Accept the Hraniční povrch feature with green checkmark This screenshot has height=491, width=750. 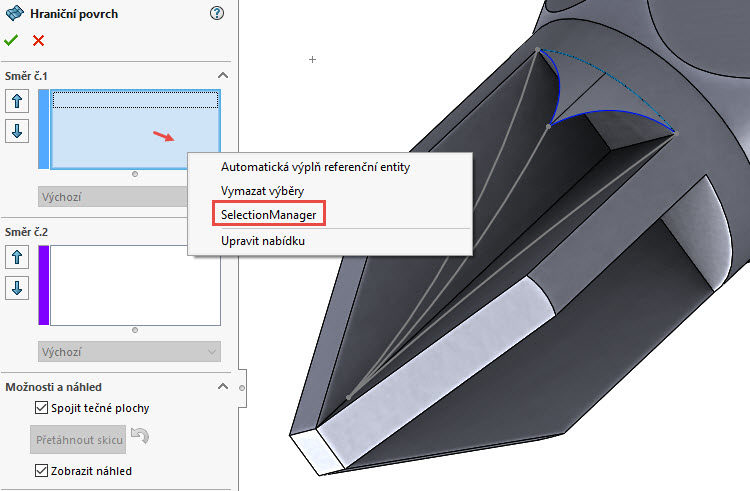coord(11,41)
